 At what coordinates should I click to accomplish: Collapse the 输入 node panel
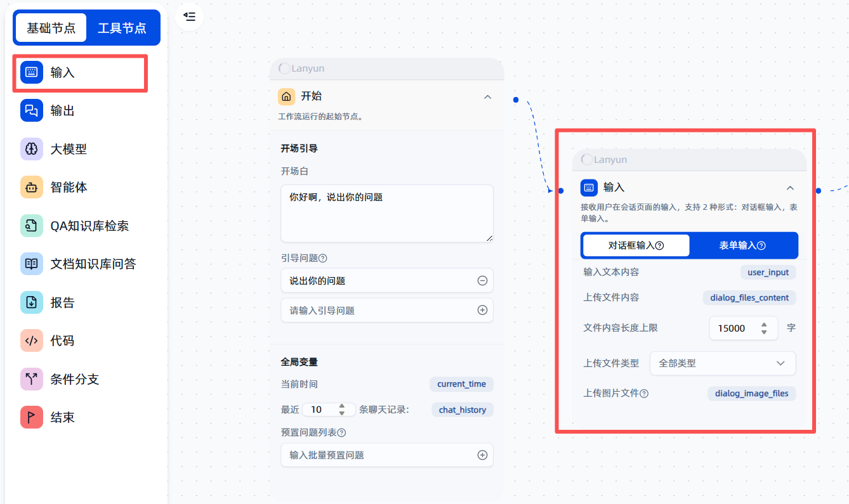point(790,188)
